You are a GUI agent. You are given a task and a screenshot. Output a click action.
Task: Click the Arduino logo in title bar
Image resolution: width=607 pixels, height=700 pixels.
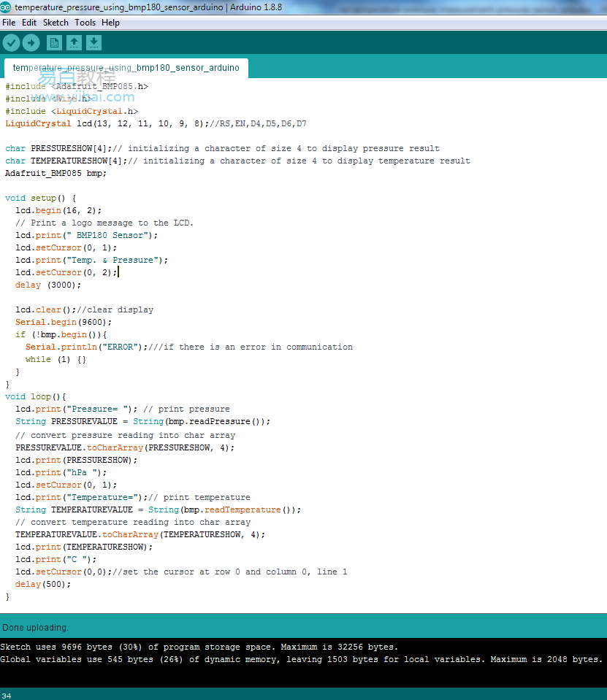point(5,7)
